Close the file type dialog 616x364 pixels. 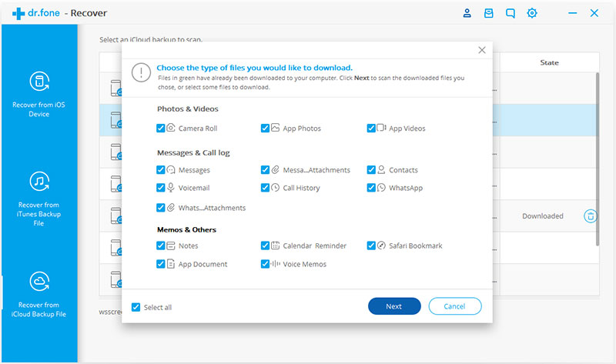click(482, 50)
